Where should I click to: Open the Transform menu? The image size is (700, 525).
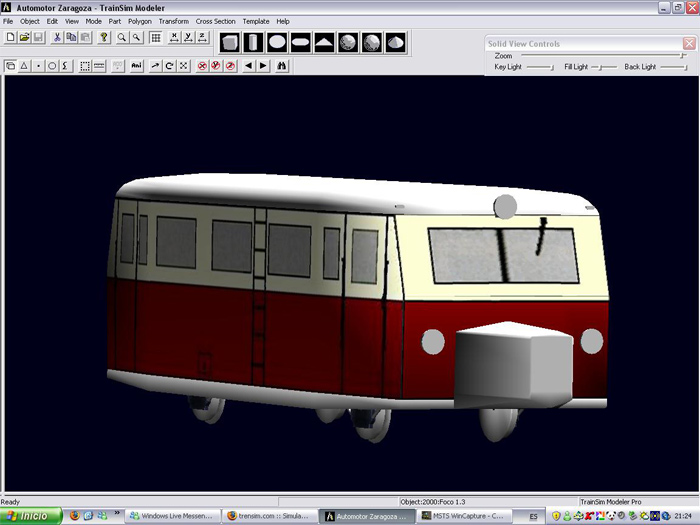(x=173, y=21)
